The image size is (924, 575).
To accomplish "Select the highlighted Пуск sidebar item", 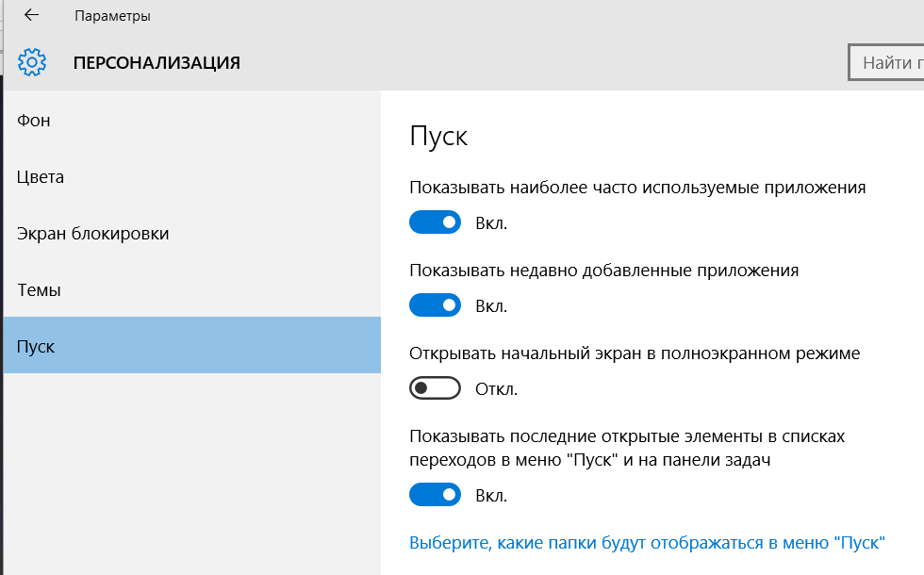I will (x=36, y=347).
